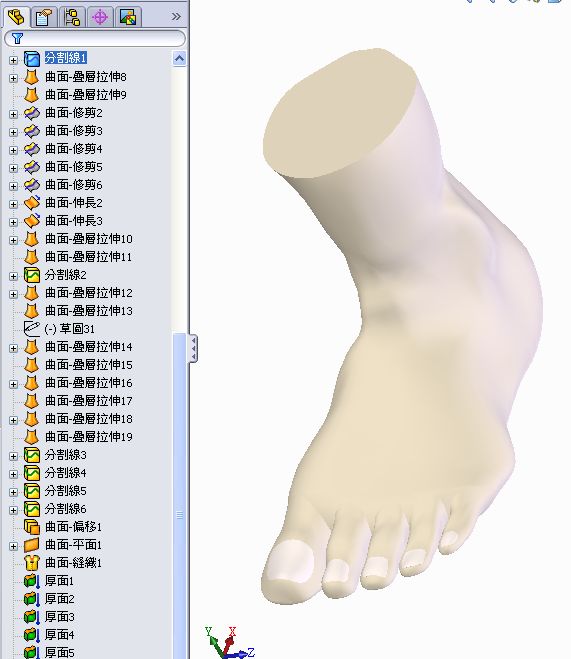Select 曲面-疊層拉伸12 feature
The image size is (571, 659).
tap(89, 293)
